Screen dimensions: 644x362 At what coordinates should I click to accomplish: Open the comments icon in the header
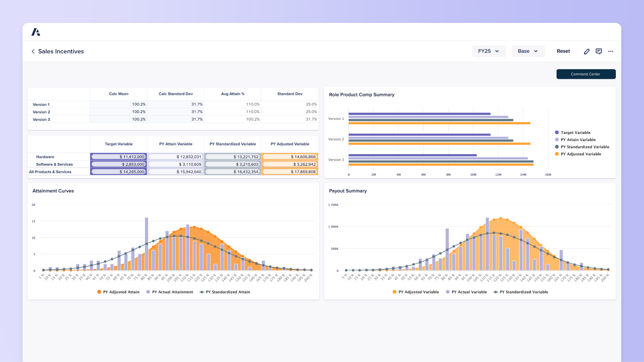click(x=599, y=51)
